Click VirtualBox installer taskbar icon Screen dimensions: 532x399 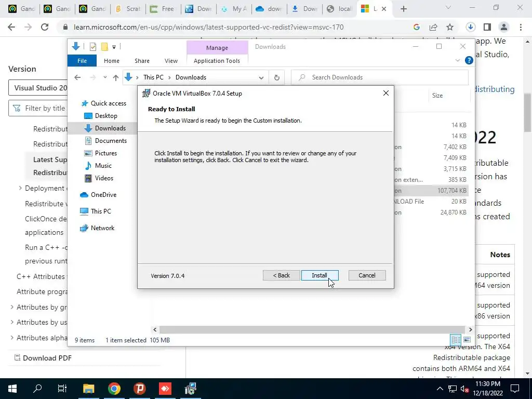click(190, 389)
